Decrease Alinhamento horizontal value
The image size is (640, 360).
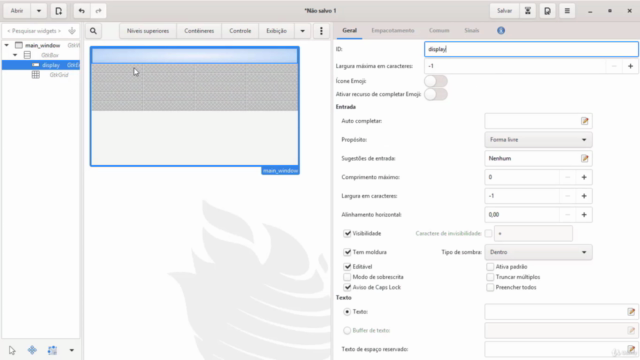567,215
